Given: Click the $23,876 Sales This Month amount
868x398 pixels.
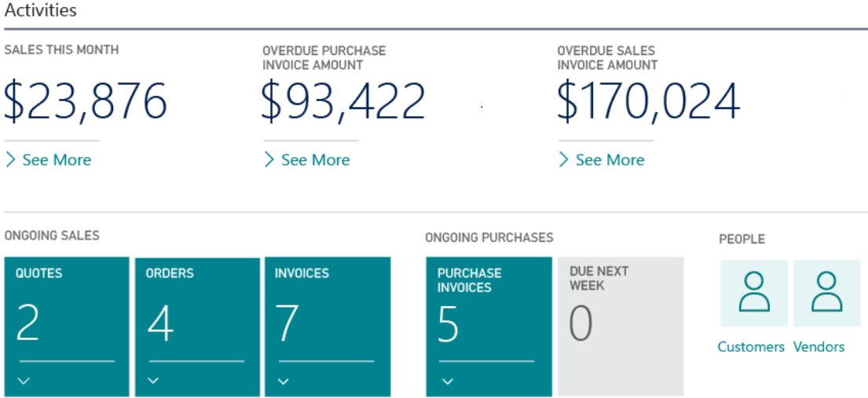Looking at the screenshot, I should (86, 102).
